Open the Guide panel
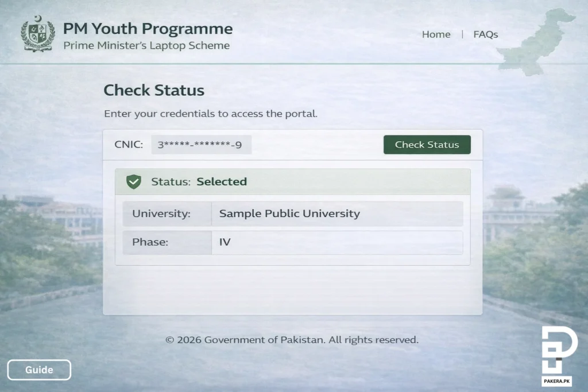The width and height of the screenshot is (588, 392). click(x=39, y=370)
